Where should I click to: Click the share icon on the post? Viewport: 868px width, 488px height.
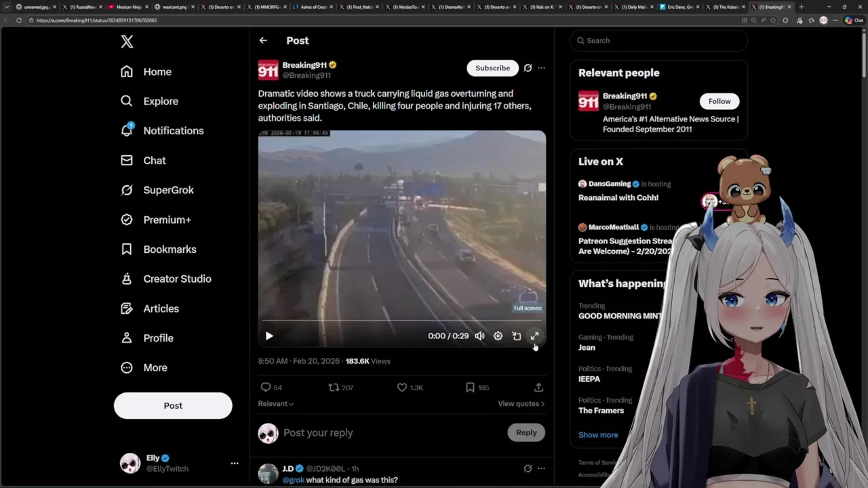pos(538,387)
